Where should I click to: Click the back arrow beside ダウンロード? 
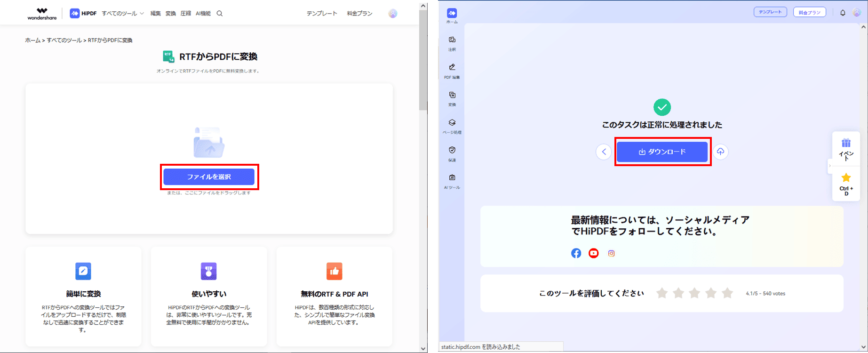pyautogui.click(x=604, y=152)
